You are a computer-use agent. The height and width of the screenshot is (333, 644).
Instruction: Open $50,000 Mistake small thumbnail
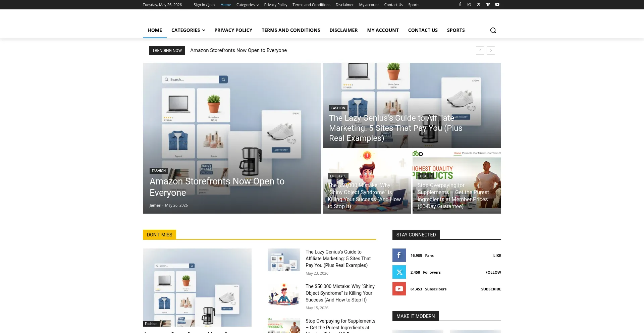[x=284, y=294]
